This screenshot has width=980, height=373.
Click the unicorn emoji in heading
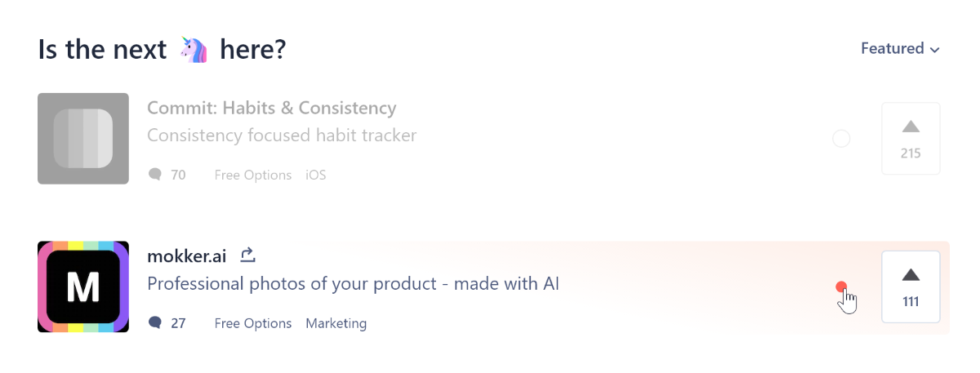[193, 50]
